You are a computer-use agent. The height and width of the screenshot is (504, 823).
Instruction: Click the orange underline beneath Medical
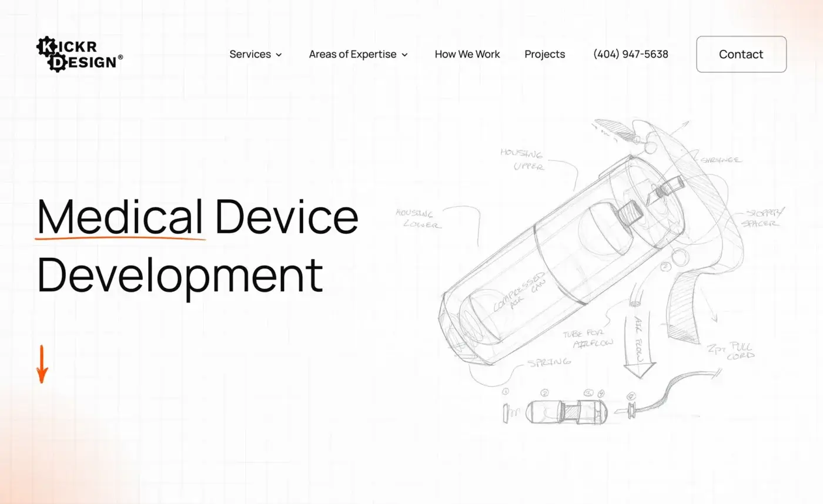tap(121, 237)
